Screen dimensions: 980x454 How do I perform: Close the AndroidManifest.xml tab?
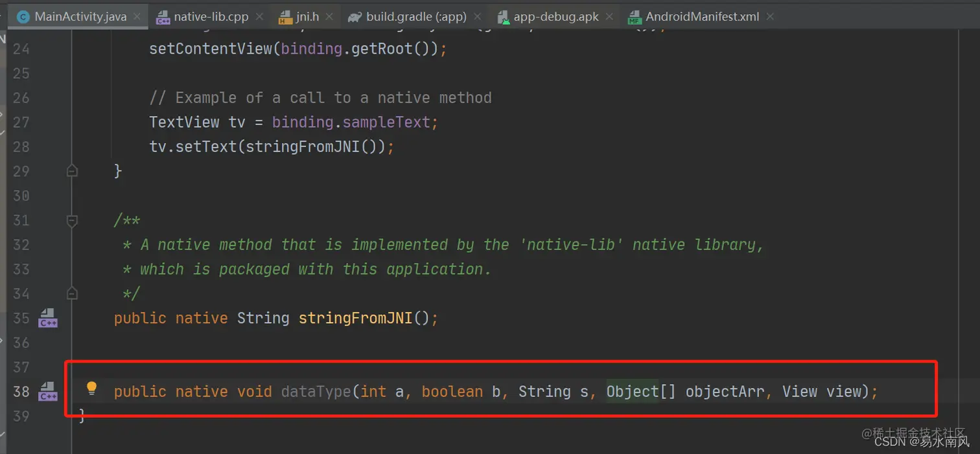pyautogui.click(x=770, y=17)
